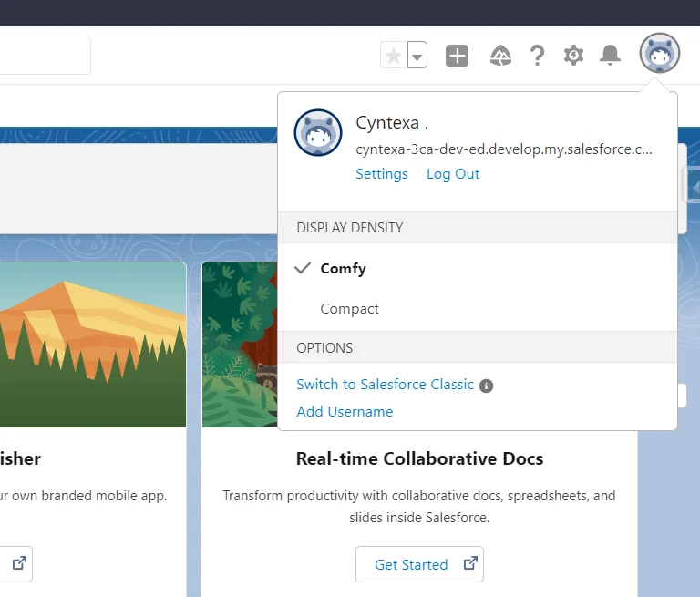Click the Cyntexa profile picture in popup

[x=318, y=133]
